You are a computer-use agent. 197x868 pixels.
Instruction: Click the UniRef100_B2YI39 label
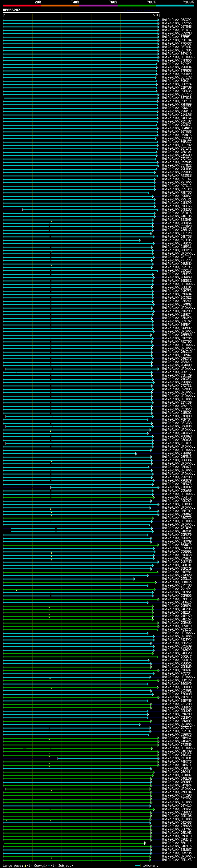(177, 403)
